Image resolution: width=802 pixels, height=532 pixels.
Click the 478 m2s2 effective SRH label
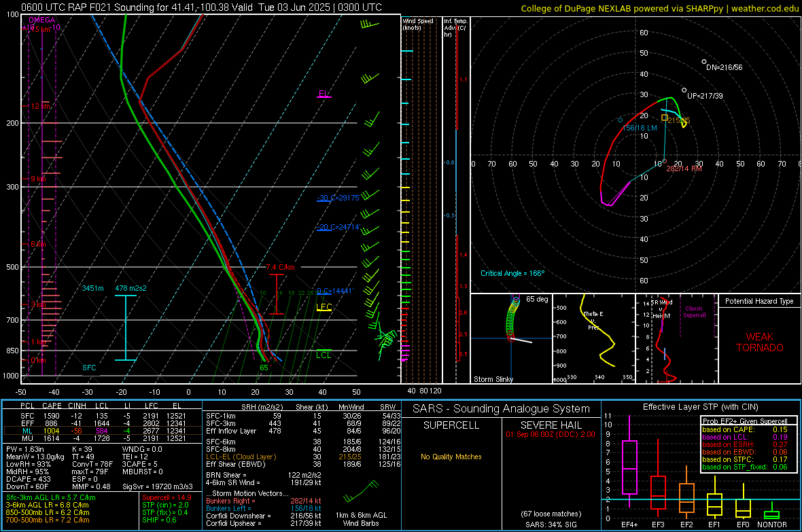click(x=130, y=288)
